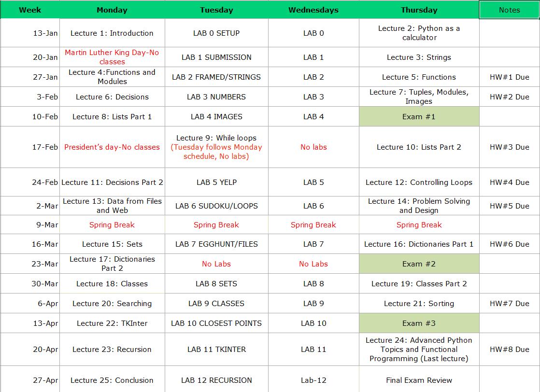Select the Lecture 23: Recursion cell
This screenshot has width=540, height=392.
click(112, 350)
